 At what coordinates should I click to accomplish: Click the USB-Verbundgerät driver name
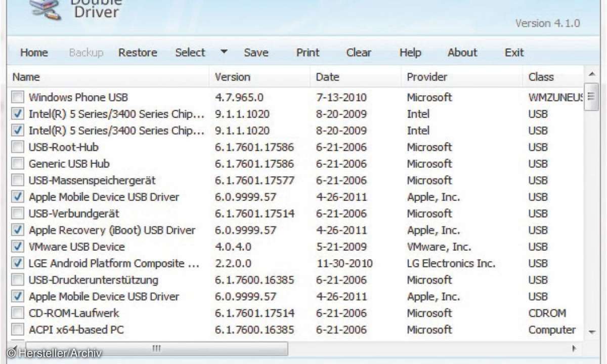tap(74, 213)
